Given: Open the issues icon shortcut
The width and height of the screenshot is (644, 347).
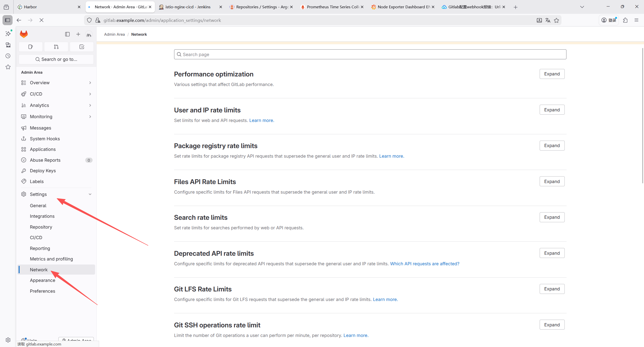Looking at the screenshot, I should point(31,47).
